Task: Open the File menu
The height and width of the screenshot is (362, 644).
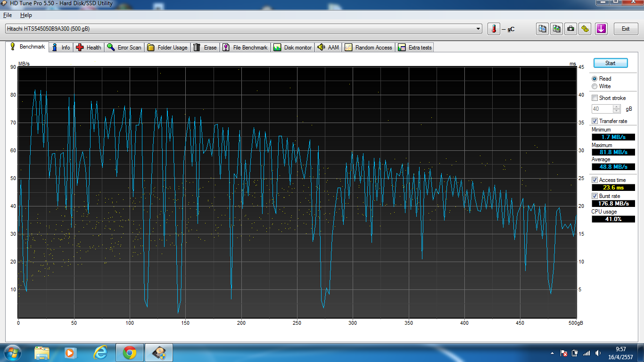Action: click(8, 15)
